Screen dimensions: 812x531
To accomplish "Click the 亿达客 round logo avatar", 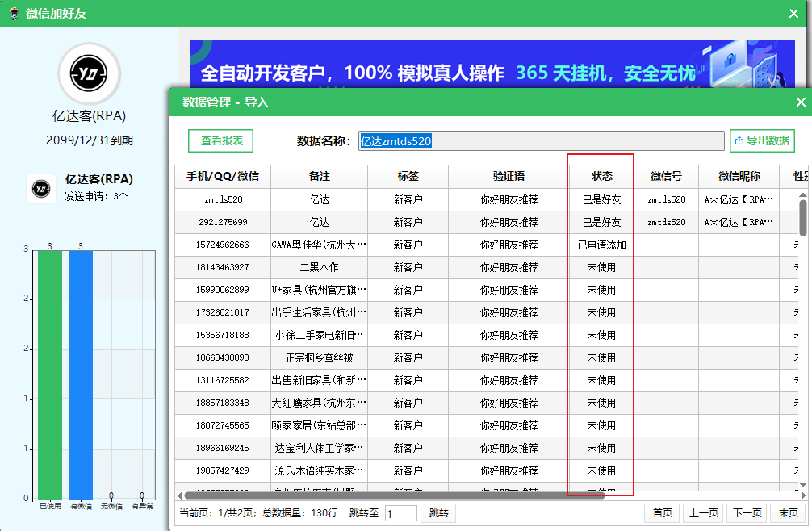I will pos(89,73).
